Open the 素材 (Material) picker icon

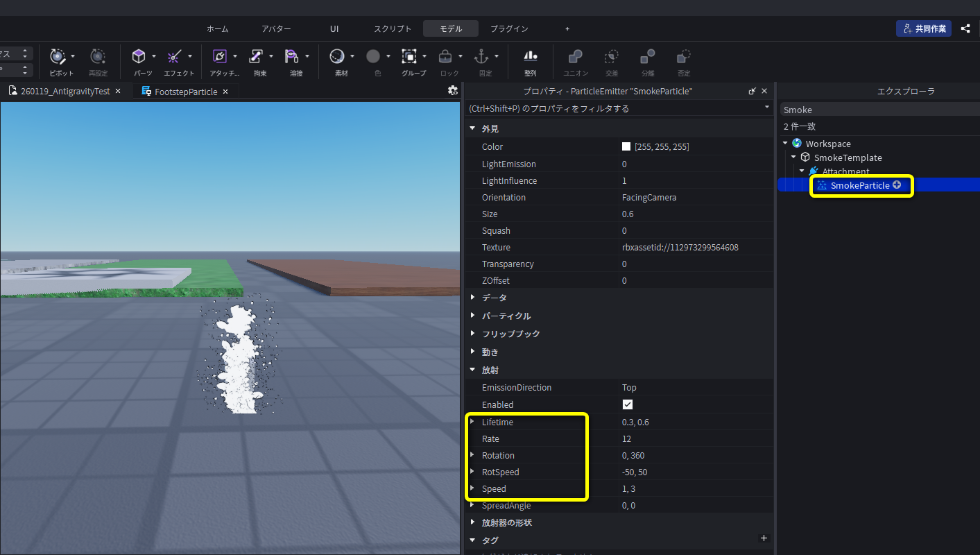point(337,56)
